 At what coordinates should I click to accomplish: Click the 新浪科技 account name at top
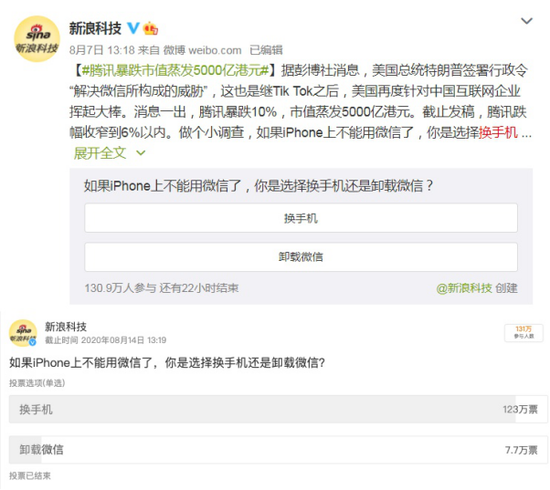click(x=95, y=28)
